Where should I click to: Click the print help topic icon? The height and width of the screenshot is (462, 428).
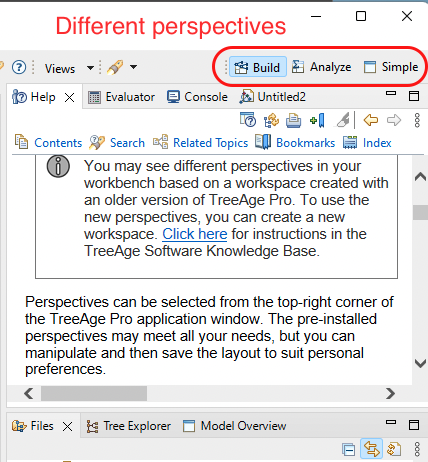click(293, 120)
